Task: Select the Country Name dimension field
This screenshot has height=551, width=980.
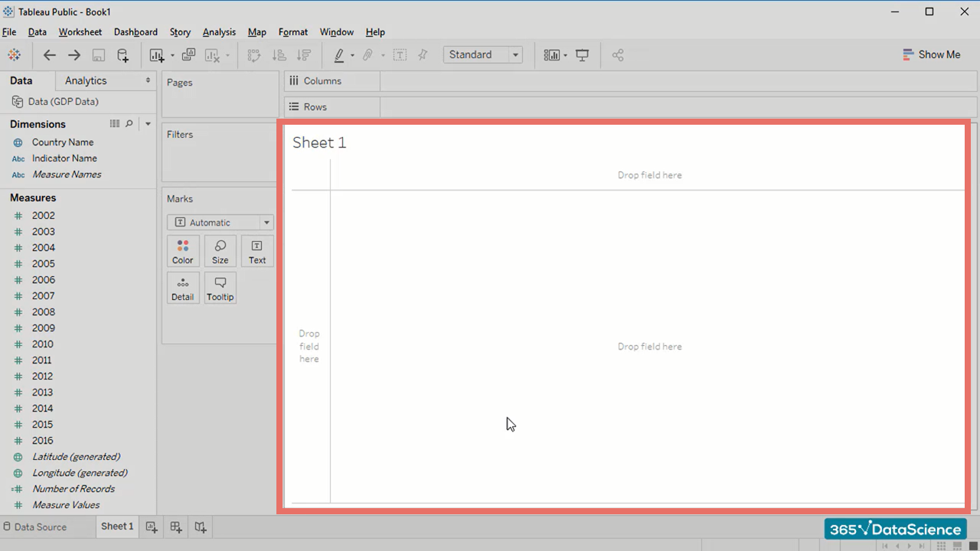Action: (x=62, y=142)
